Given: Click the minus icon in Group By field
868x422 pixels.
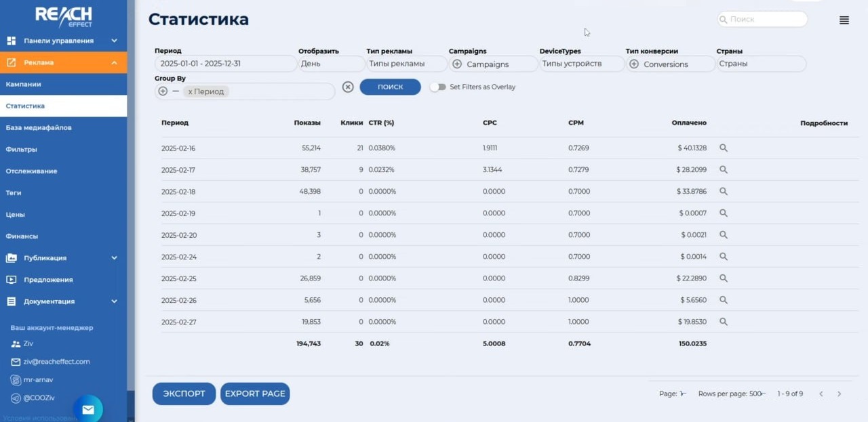Looking at the screenshot, I should 176,91.
